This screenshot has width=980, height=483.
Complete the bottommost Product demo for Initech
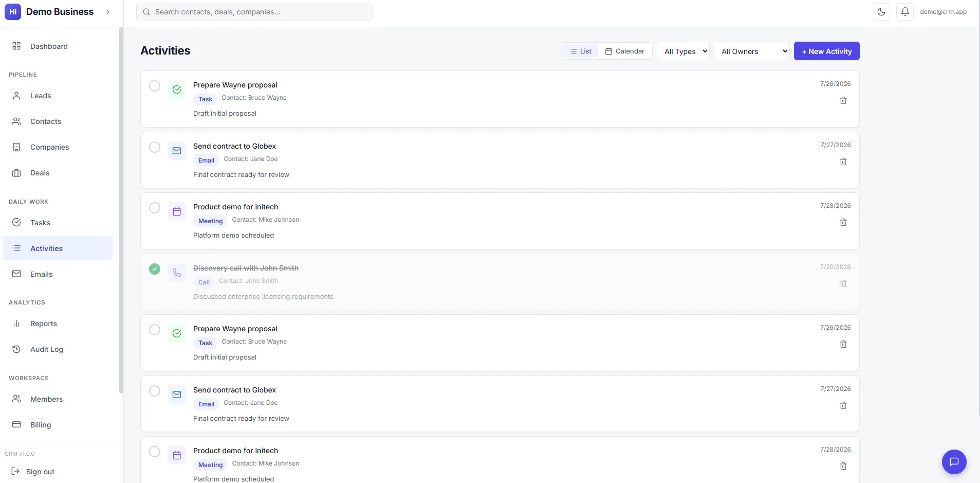155,452
